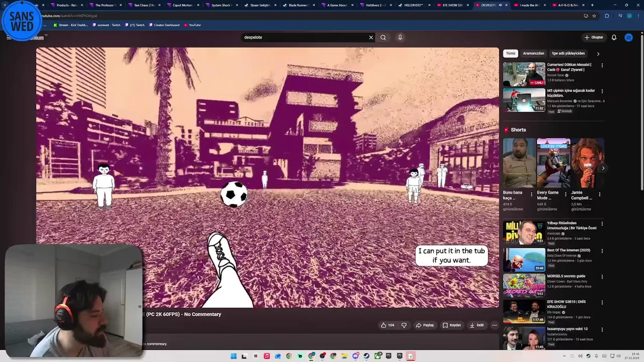
Task: Open 'Stream - Kick Dashb...' bookmark
Action: click(x=70, y=25)
